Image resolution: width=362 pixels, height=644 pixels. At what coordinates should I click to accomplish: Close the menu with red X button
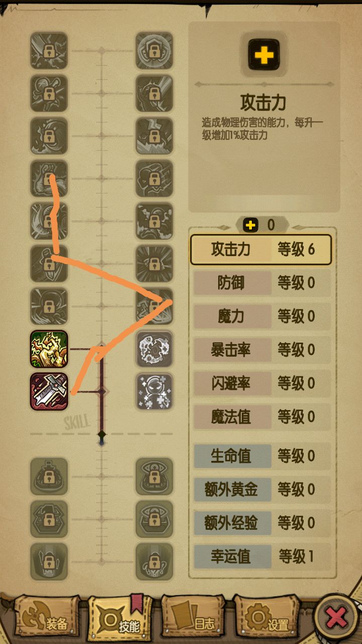coord(336,617)
